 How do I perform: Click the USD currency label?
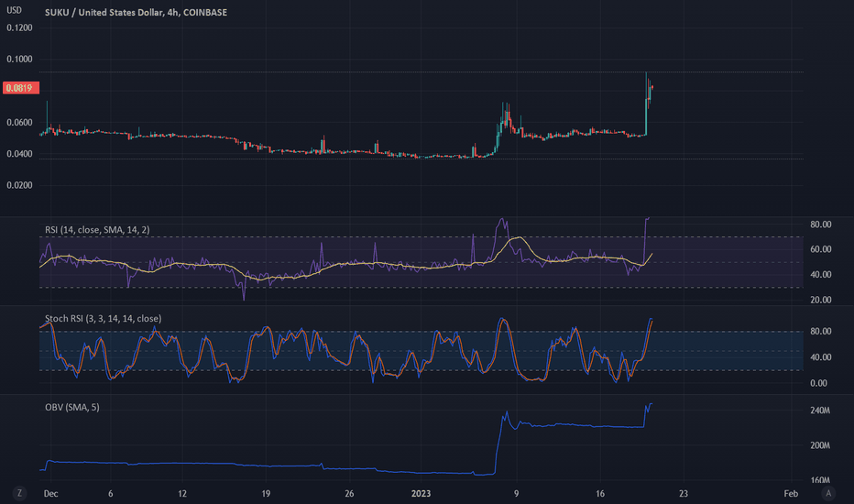click(14, 10)
